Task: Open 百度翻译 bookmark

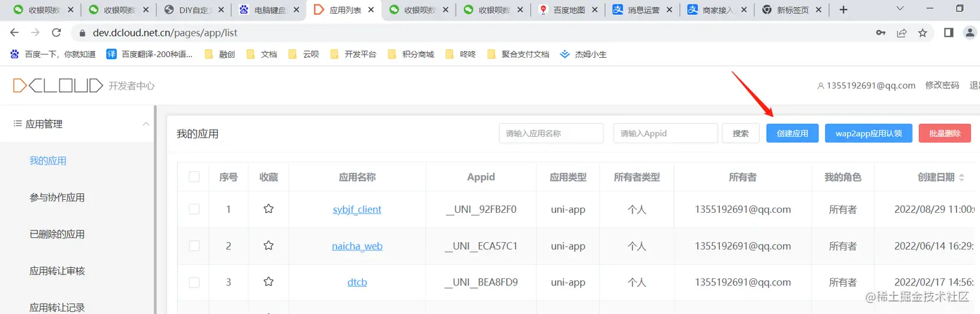Action: 150,54
